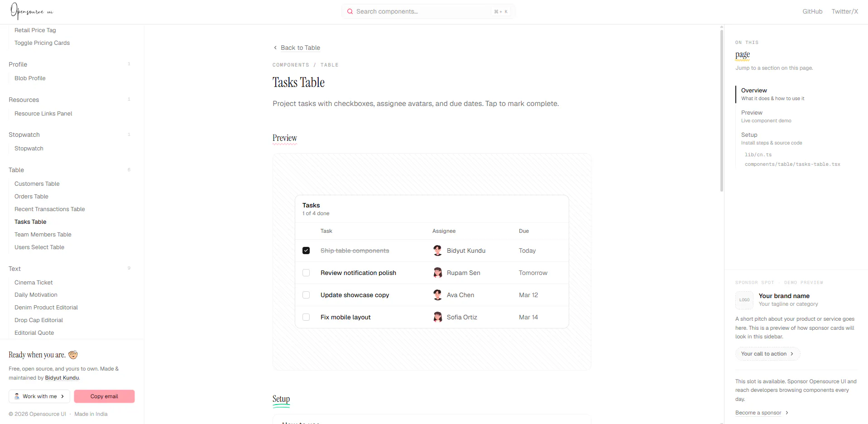Image resolution: width=868 pixels, height=424 pixels.
Task: Click the keyboard shortcut badge in search
Action: point(501,12)
